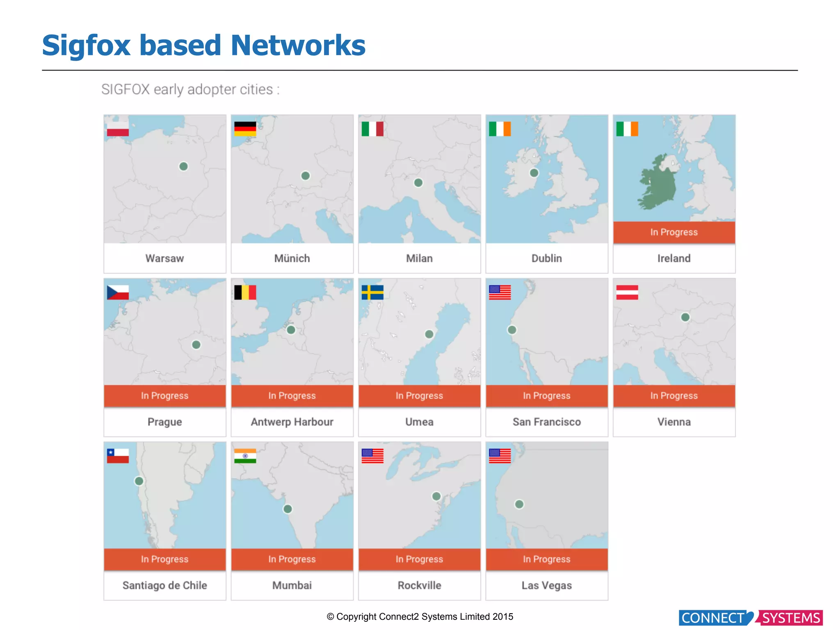Click the Belgian flag on Antwerp Harbour card
Image resolution: width=840 pixels, height=630 pixels.
pos(245,292)
